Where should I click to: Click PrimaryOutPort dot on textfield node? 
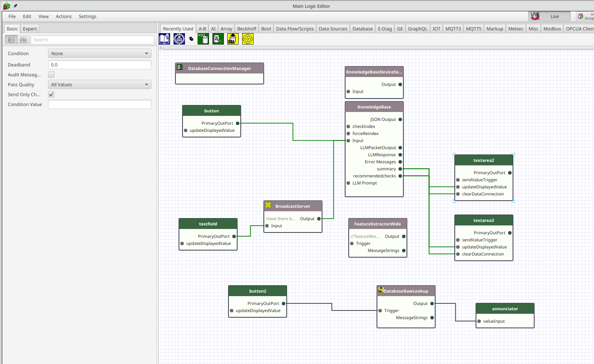pyautogui.click(x=234, y=236)
